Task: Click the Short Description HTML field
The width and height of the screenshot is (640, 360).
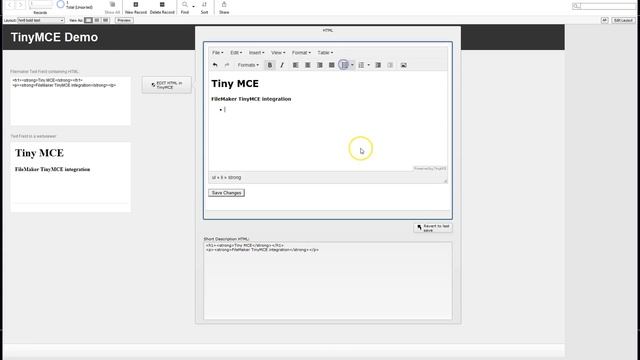Action: point(328,280)
